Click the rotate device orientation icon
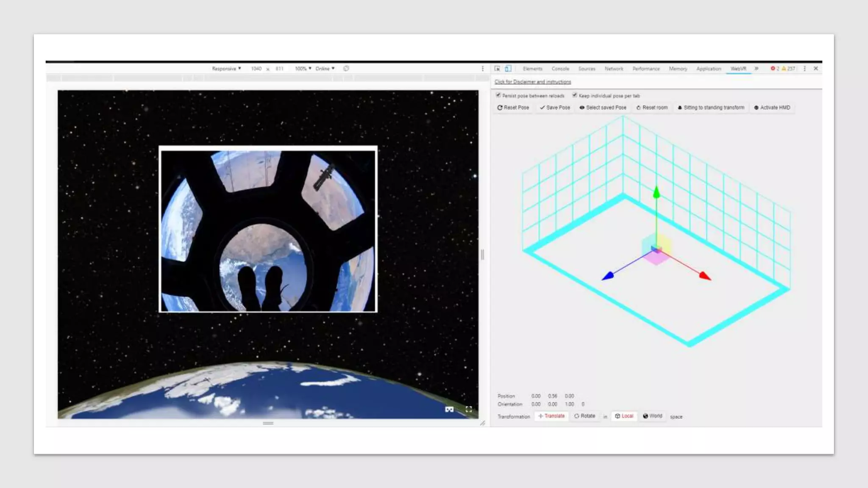The width and height of the screenshot is (868, 488). tap(346, 69)
